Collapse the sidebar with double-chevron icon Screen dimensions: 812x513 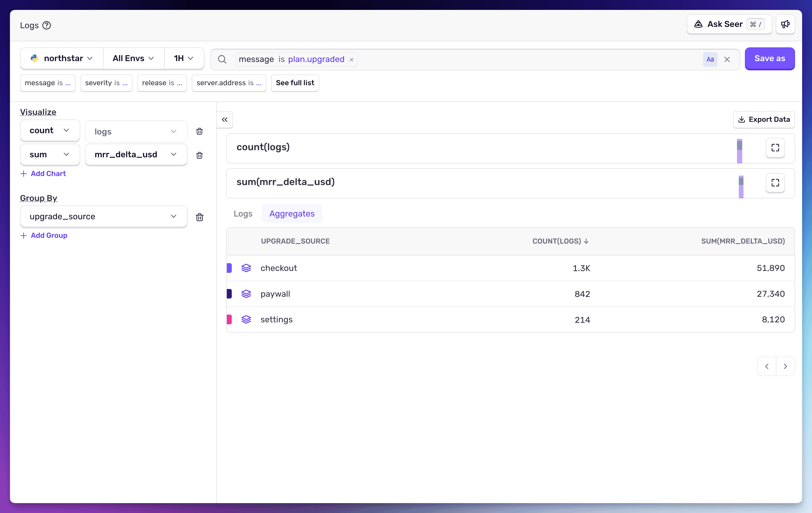point(225,119)
